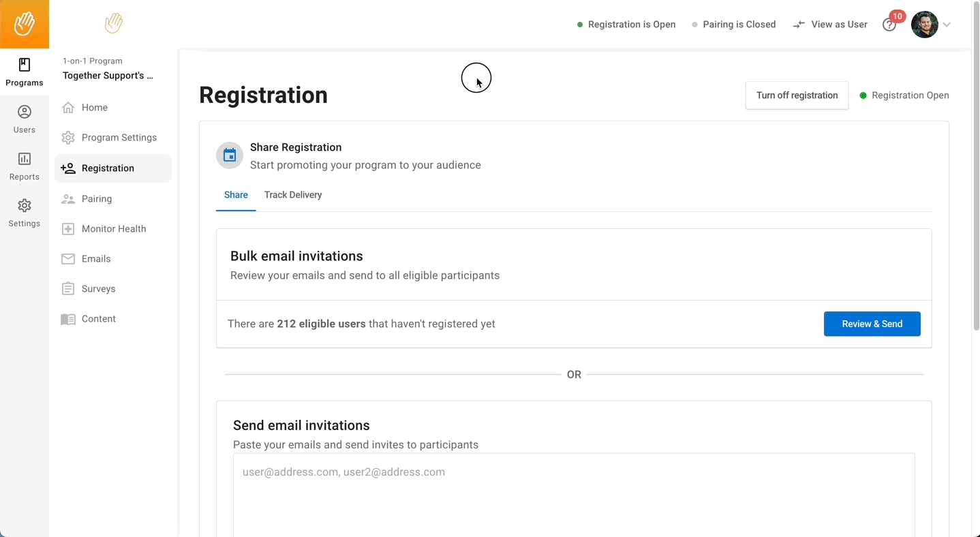This screenshot has height=537, width=980.
Task: Click the Home house icon
Action: (68, 108)
